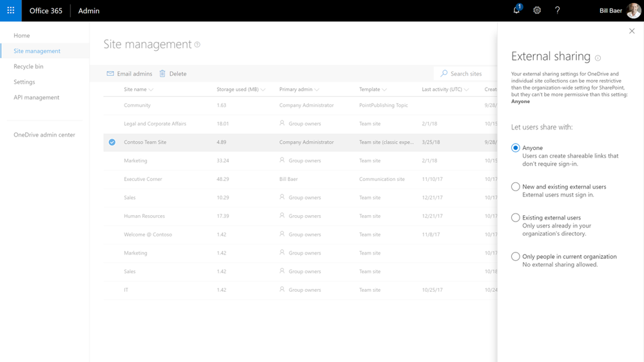Screen dimensions: 644x362
Task: Click the Welcome @ Contoso site name
Action: coord(148,234)
